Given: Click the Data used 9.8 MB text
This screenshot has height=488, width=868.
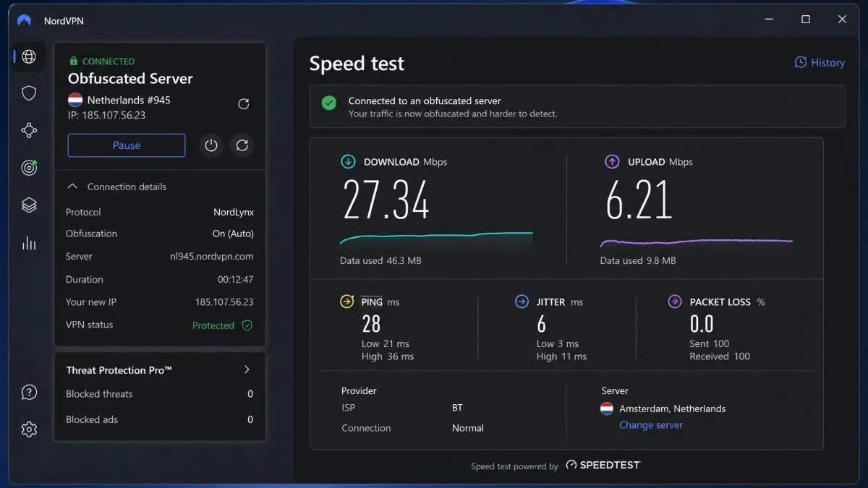Looking at the screenshot, I should tap(638, 260).
